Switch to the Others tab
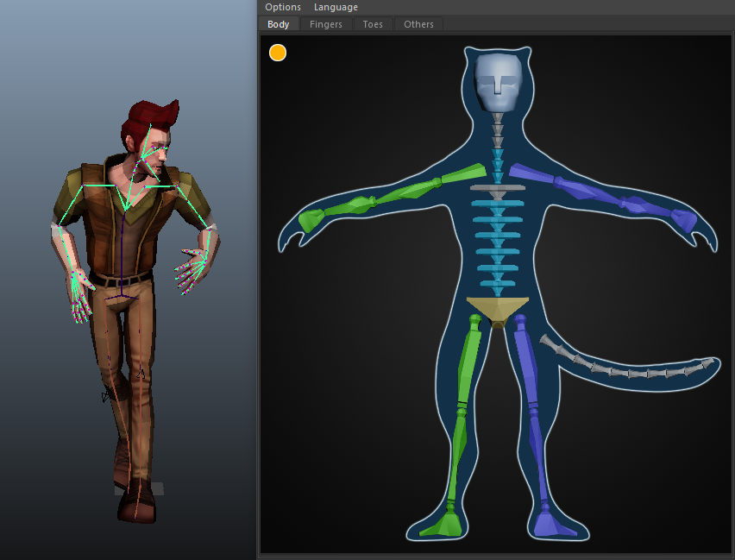 tap(418, 24)
